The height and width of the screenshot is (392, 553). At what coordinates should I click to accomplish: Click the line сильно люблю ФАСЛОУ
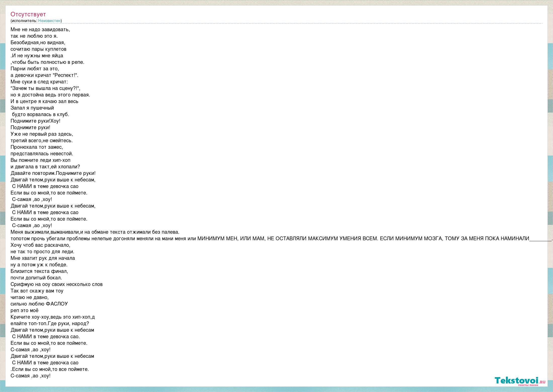point(39,304)
